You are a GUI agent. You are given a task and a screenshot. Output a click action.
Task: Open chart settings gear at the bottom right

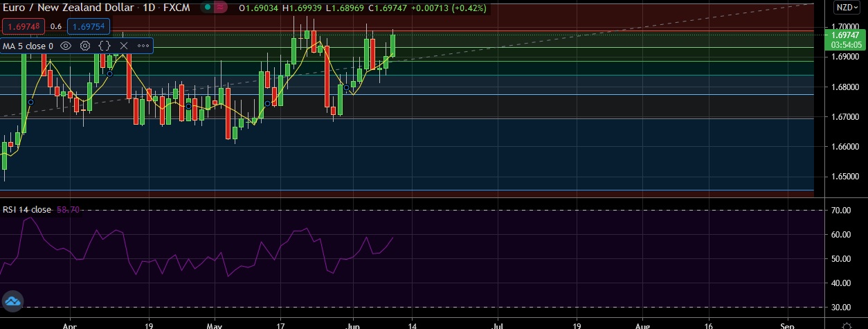pyautogui.click(x=846, y=324)
